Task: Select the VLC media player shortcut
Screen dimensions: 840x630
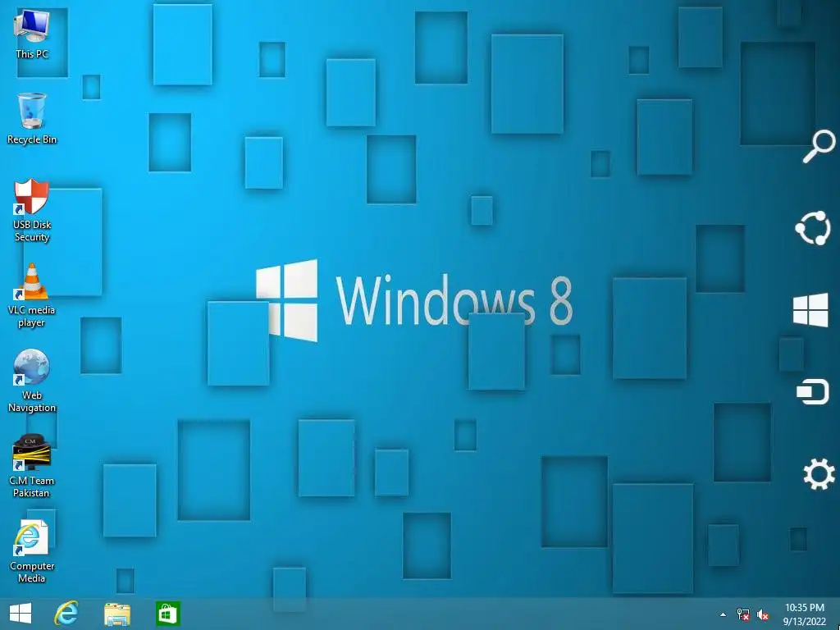Action: pos(32,295)
